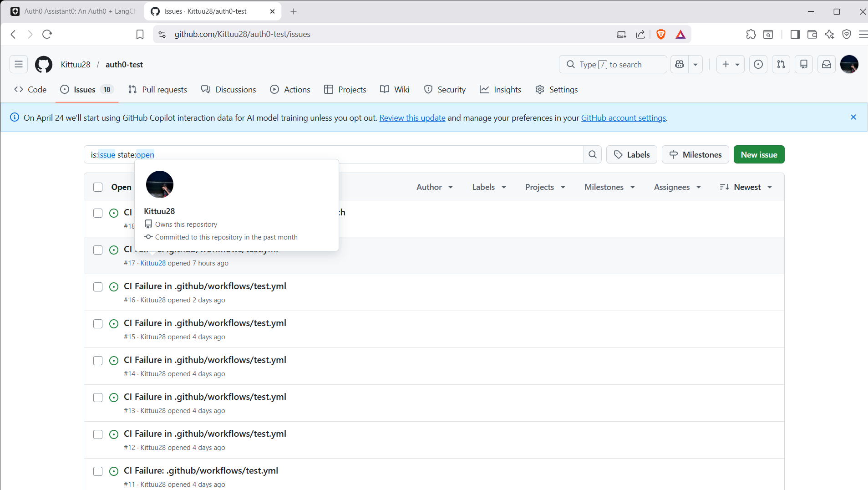Tick the checkbox for issue #12
This screenshot has height=490, width=868.
click(x=98, y=434)
